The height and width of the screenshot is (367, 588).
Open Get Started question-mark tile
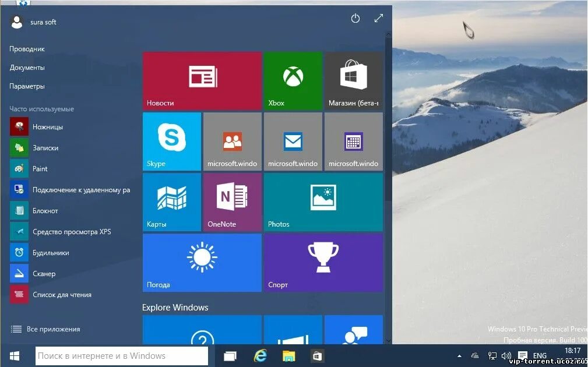202,330
